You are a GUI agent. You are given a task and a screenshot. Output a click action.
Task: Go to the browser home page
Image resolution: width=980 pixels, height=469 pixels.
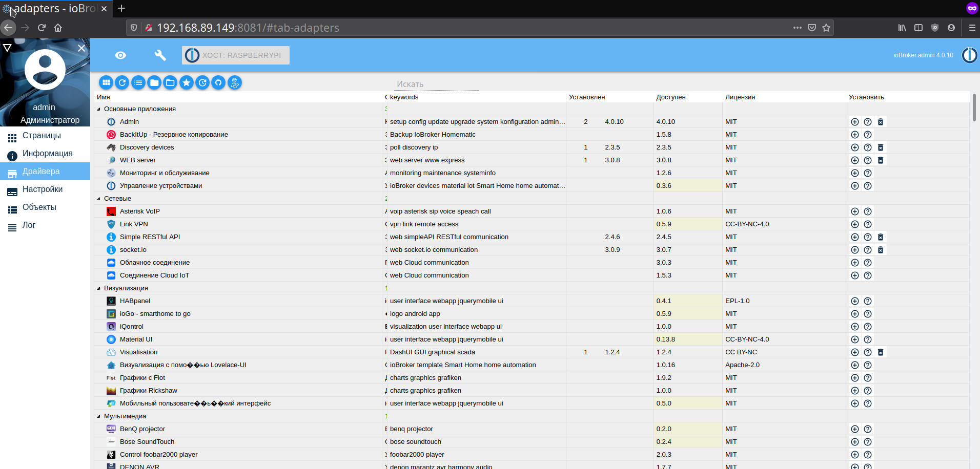coord(58,28)
